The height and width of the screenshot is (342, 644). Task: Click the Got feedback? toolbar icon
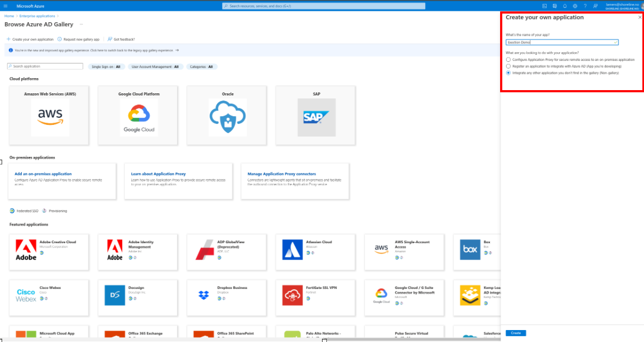(x=110, y=40)
